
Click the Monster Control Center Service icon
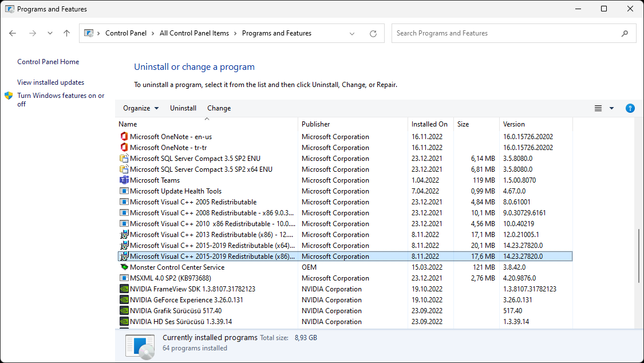(124, 267)
